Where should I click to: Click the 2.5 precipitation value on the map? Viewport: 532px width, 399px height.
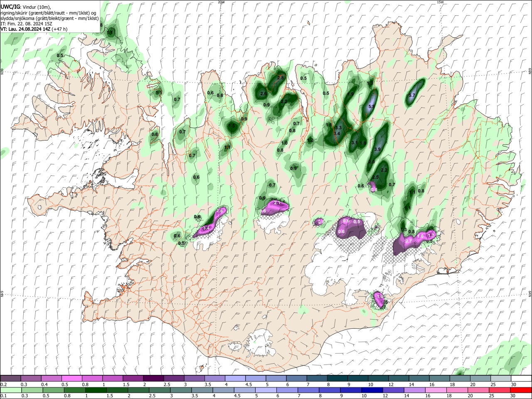click(x=375, y=177)
